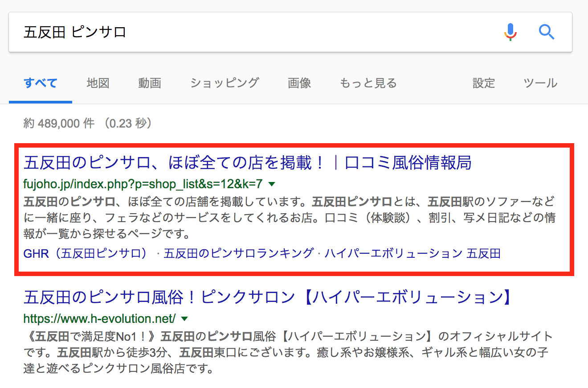588x388 pixels.
Task: Expand the arrow next to fujoho.jp URL
Action: pyautogui.click(x=272, y=184)
